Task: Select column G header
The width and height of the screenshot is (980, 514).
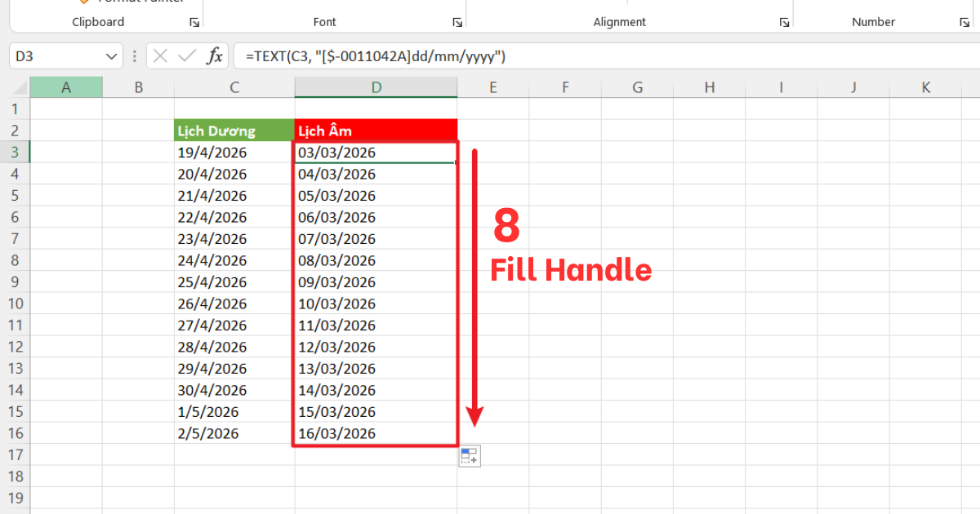Action: click(x=637, y=87)
